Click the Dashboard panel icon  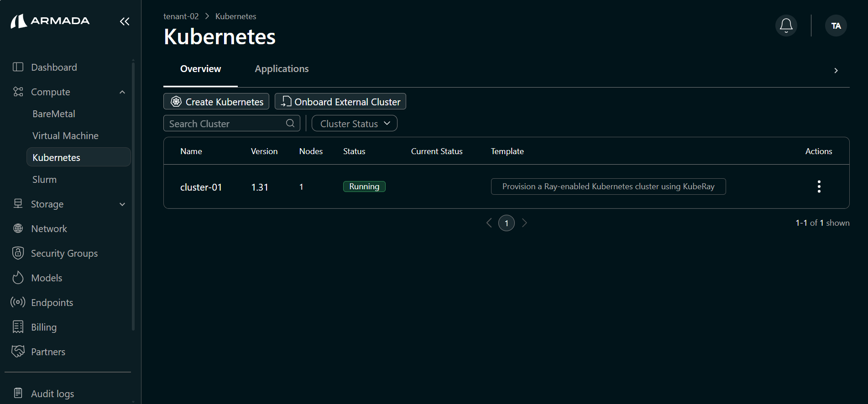tap(18, 67)
